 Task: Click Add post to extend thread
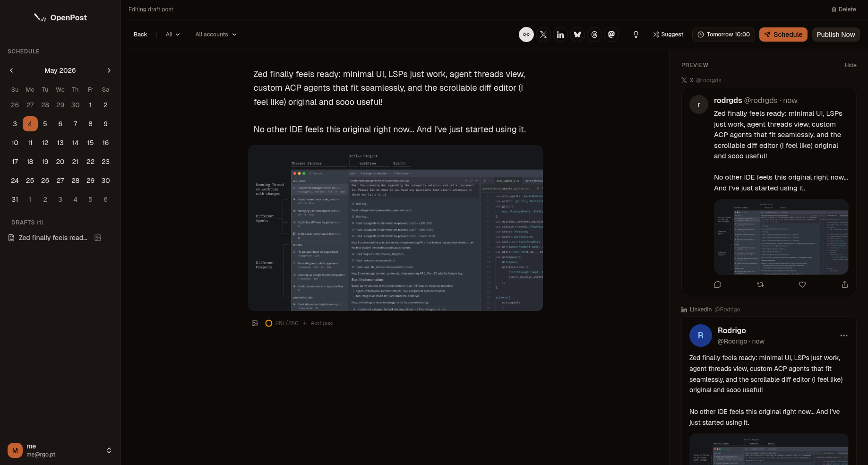(x=318, y=323)
